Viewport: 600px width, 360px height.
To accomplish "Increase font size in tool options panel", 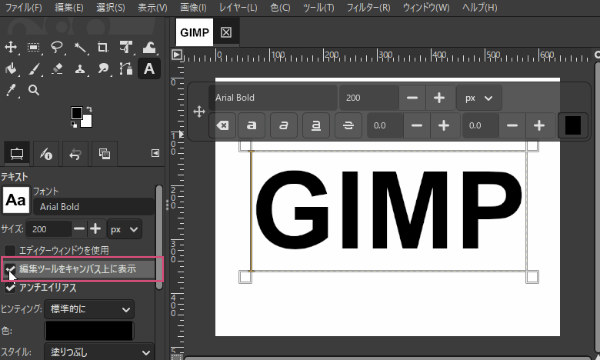I will click(95, 229).
